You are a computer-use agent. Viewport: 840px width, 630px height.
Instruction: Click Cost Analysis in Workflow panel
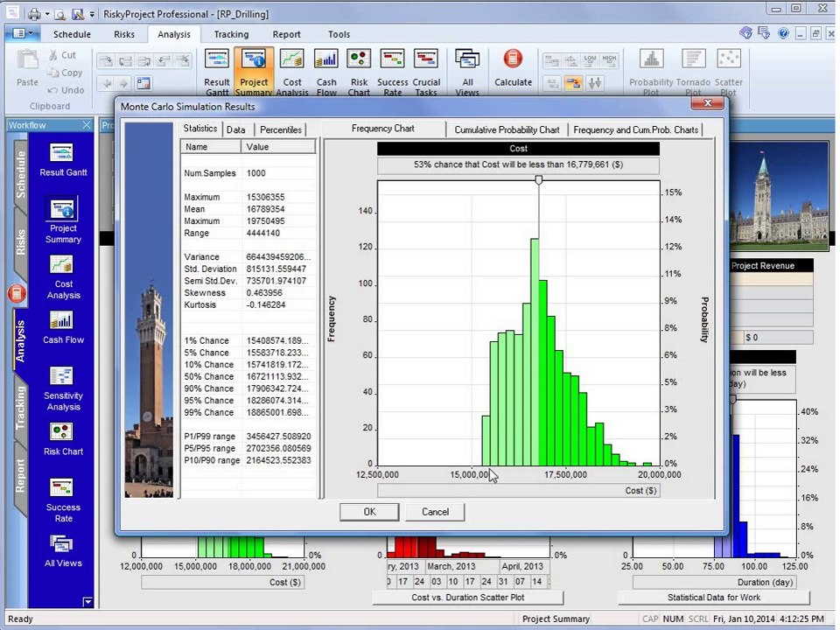(x=63, y=277)
